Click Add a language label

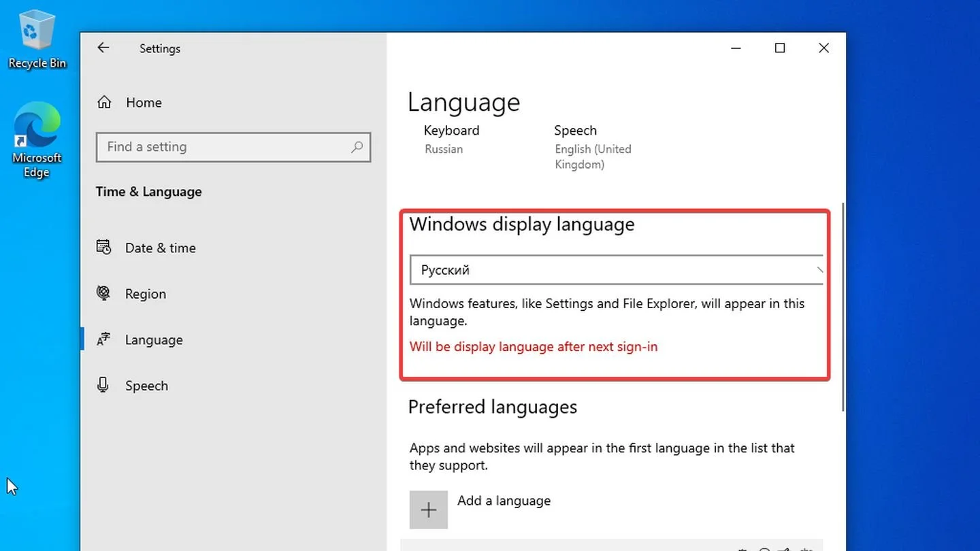[504, 501]
